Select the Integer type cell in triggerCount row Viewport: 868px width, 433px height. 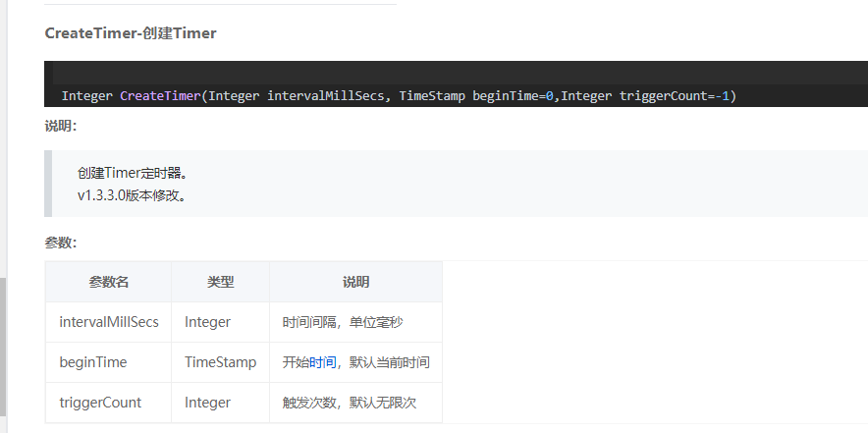pos(220,403)
